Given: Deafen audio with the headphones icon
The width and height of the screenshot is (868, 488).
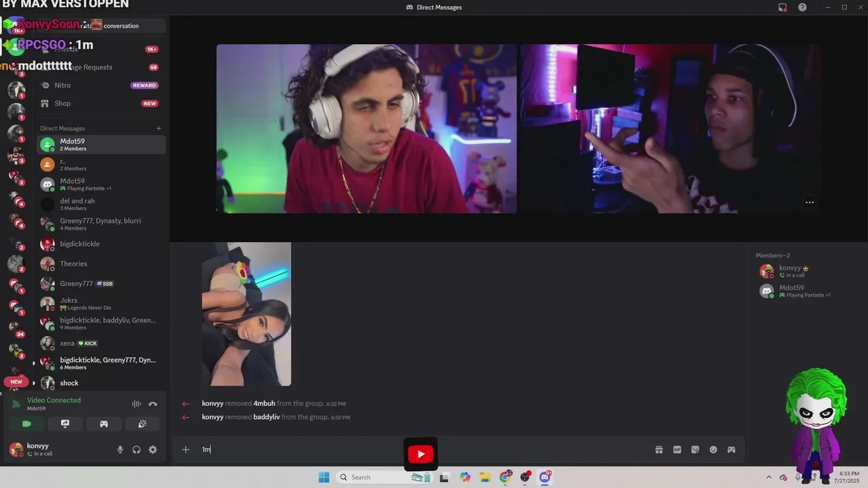Looking at the screenshot, I should 136,449.
